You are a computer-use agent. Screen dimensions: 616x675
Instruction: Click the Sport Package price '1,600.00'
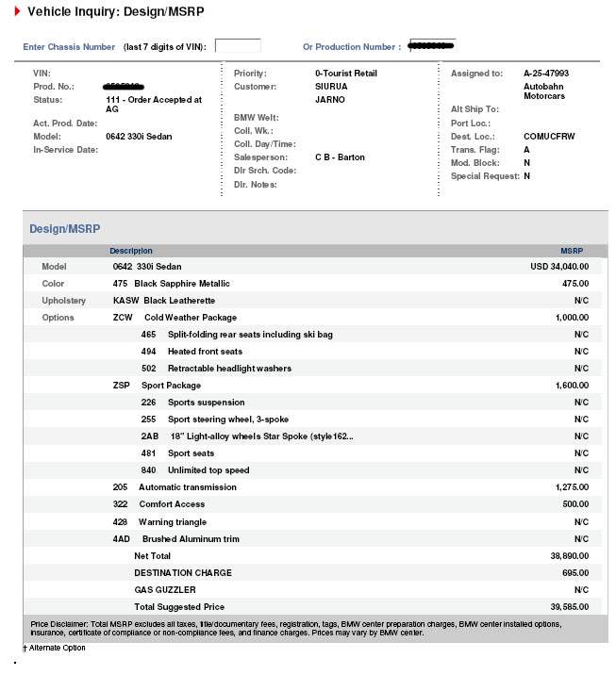click(572, 386)
